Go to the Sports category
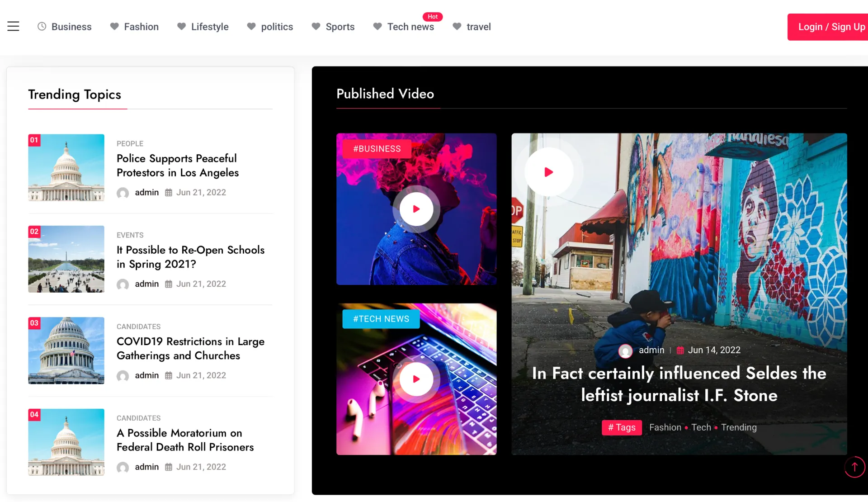The height and width of the screenshot is (502, 868). 340,27
